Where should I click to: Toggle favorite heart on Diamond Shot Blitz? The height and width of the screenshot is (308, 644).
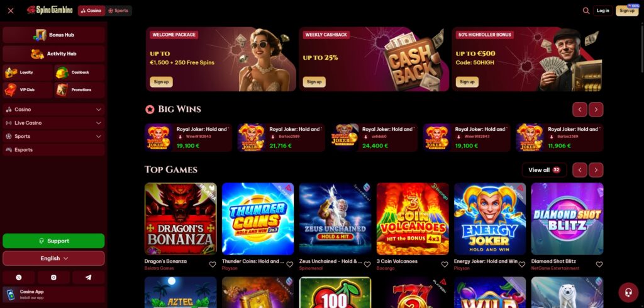coord(599,265)
